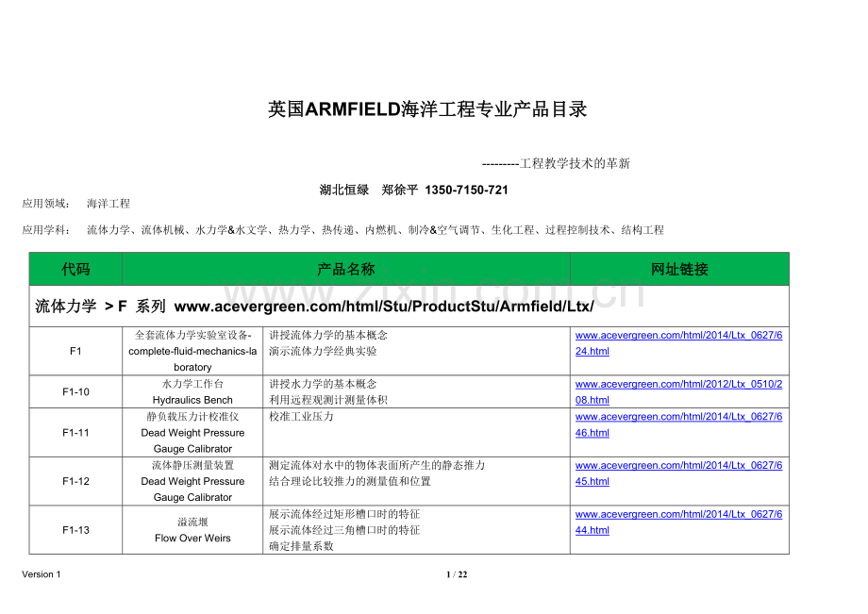The width and height of the screenshot is (868, 614).
Task: Click the F1-11 code cell
Action: [x=75, y=433]
